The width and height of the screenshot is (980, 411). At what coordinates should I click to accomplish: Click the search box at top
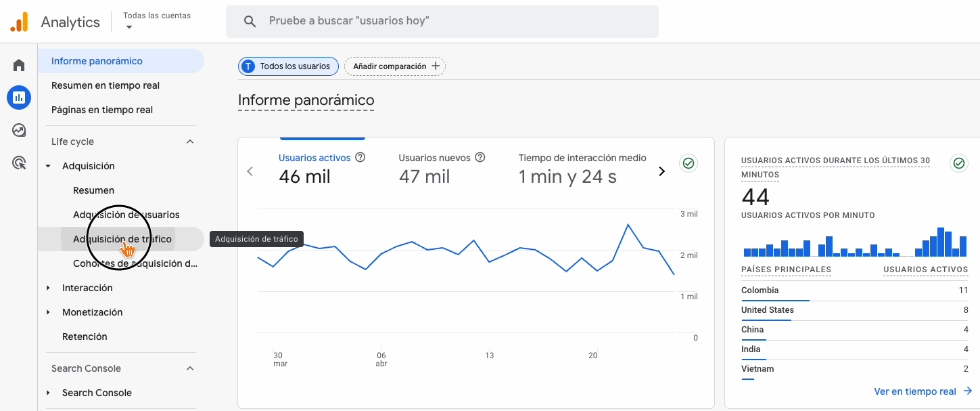pyautogui.click(x=442, y=22)
